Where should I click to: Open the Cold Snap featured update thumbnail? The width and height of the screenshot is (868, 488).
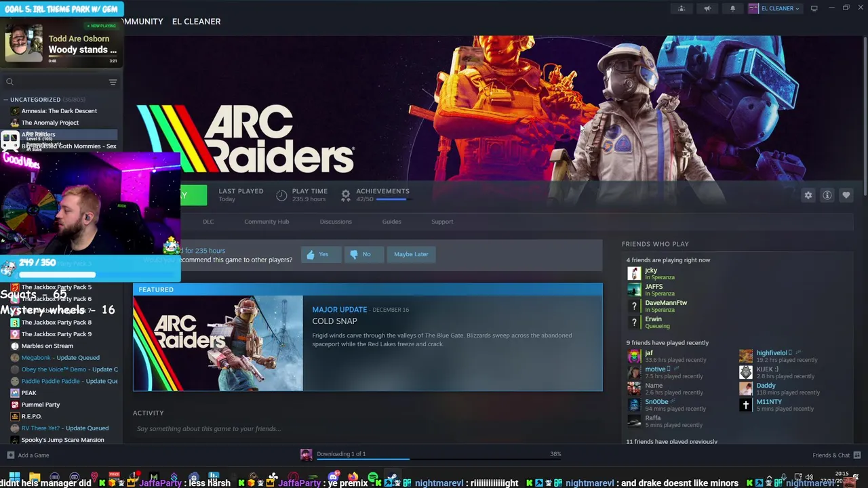(x=218, y=344)
